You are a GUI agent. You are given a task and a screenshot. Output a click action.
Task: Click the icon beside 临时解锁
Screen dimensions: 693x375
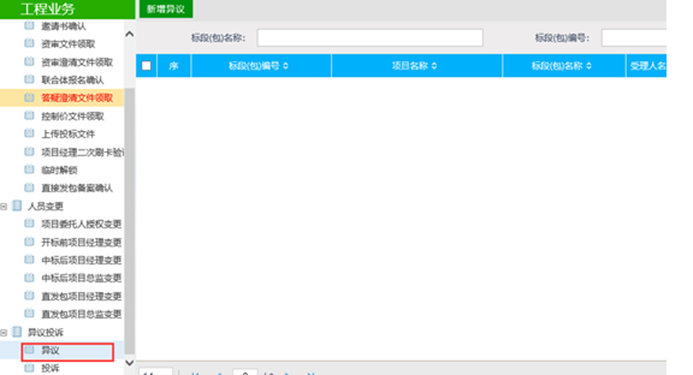point(29,170)
